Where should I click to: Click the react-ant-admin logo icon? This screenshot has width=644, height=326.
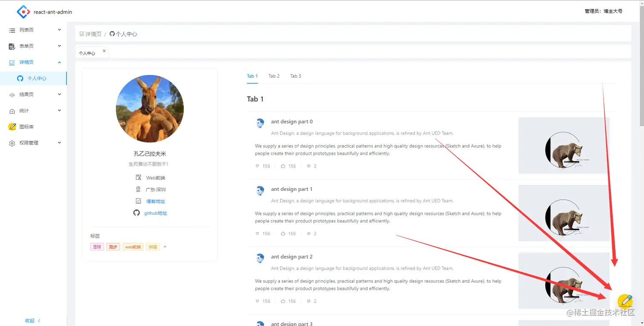click(x=23, y=12)
